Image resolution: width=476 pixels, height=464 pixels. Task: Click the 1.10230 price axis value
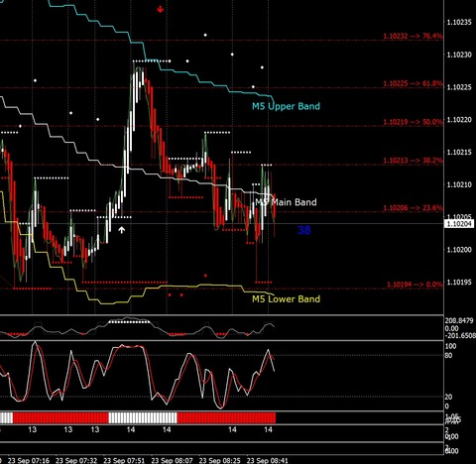[459, 55]
